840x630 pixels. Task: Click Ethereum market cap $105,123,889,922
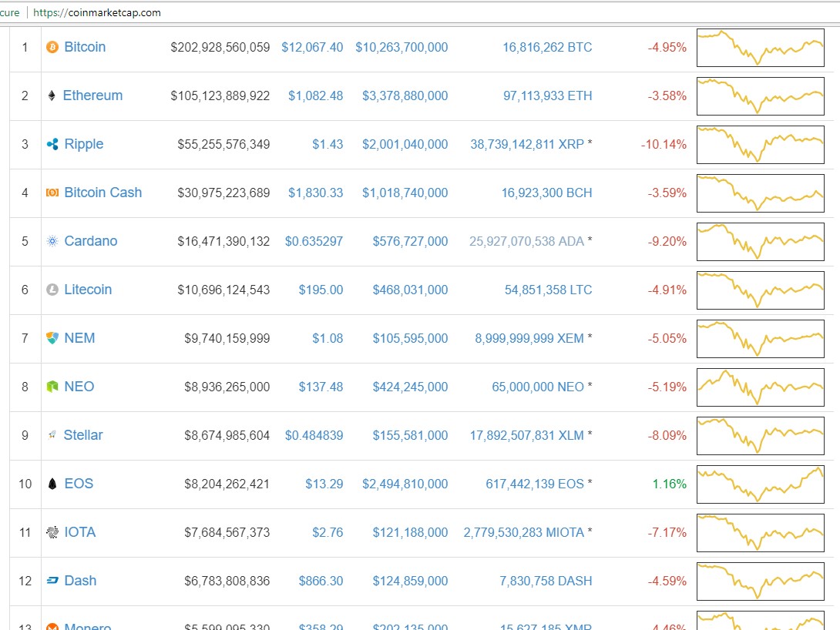pyautogui.click(x=220, y=96)
